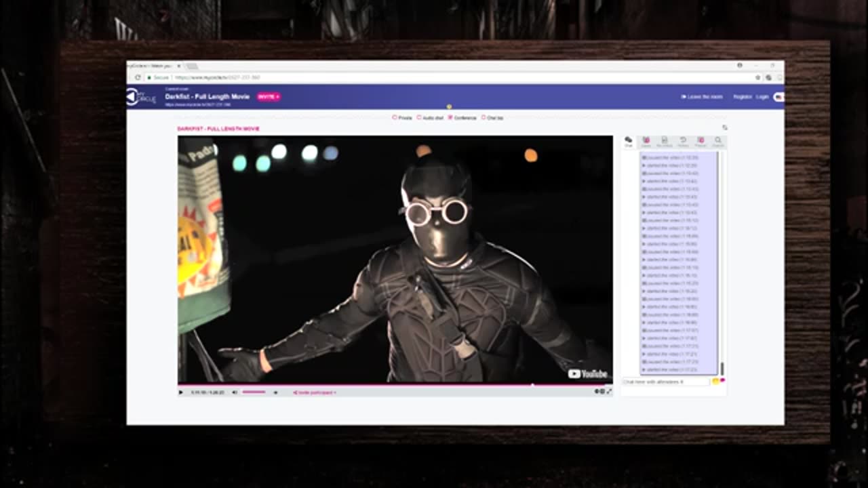Screen dimensions: 868x488
Task: Seek on the pink video progress bar
Action: pos(395,385)
